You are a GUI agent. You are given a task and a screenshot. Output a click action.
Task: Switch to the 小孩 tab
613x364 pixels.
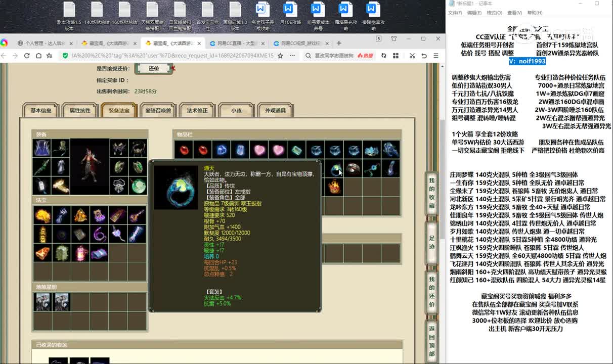236,110
